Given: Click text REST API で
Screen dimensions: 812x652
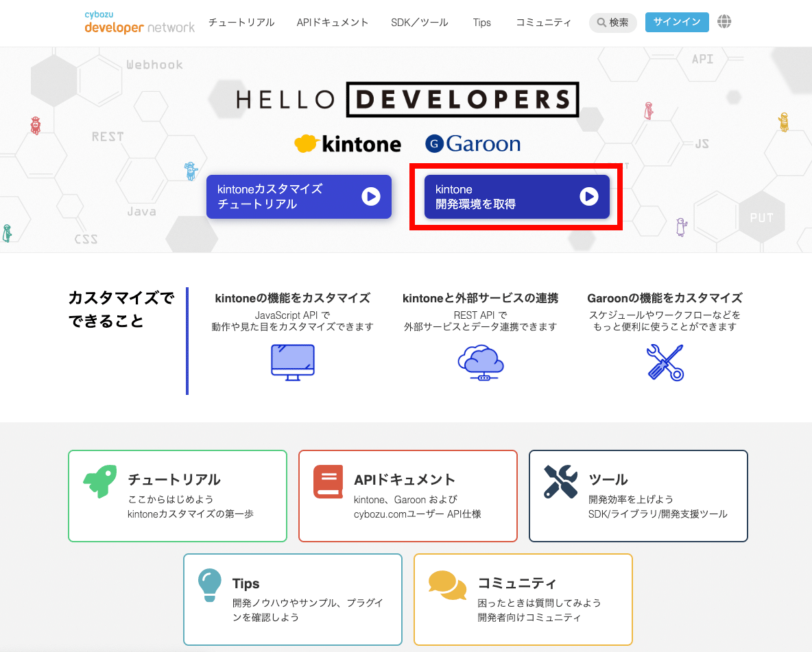Looking at the screenshot, I should pyautogui.click(x=481, y=315).
